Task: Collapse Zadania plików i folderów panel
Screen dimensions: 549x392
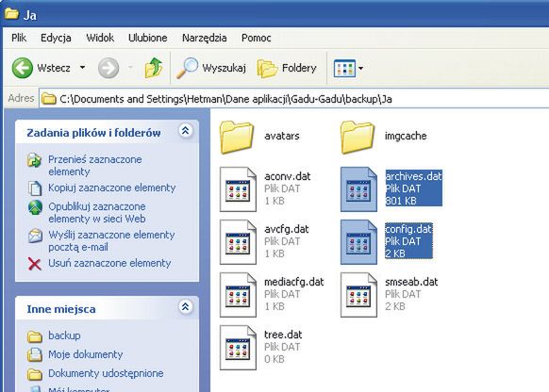Action: (185, 131)
